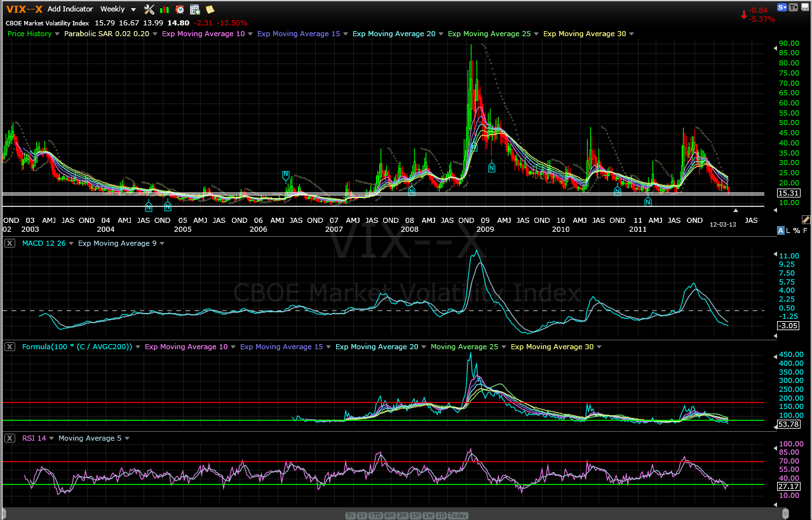This screenshot has height=520, width=812.
Task: Click the 27.17 RSI value label
Action: click(788, 486)
